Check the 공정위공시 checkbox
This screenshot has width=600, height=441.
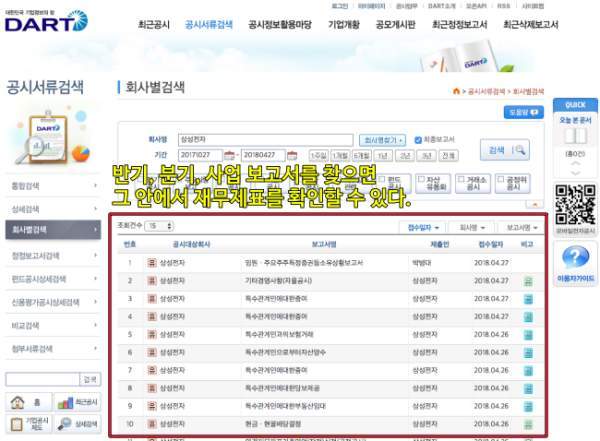[x=501, y=179]
